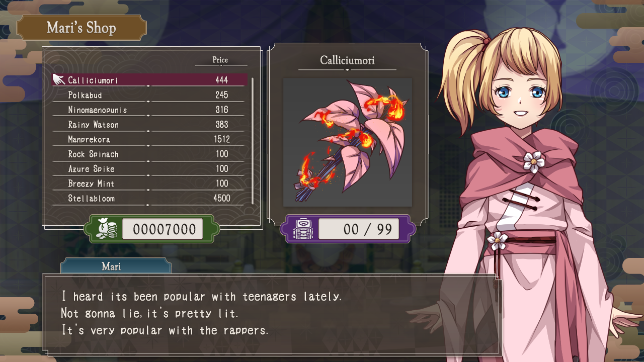Select the Manprekora item
This screenshot has width=644, height=362.
click(x=150, y=139)
